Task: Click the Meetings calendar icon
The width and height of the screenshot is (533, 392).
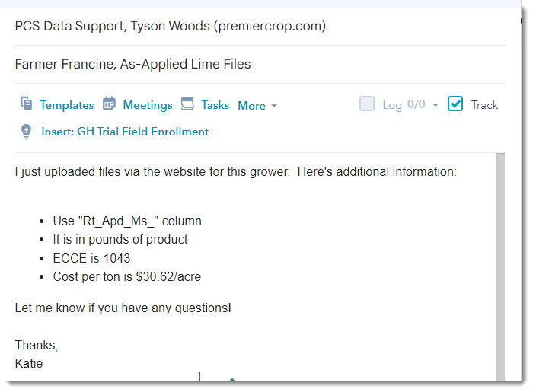Action: pyautogui.click(x=109, y=104)
